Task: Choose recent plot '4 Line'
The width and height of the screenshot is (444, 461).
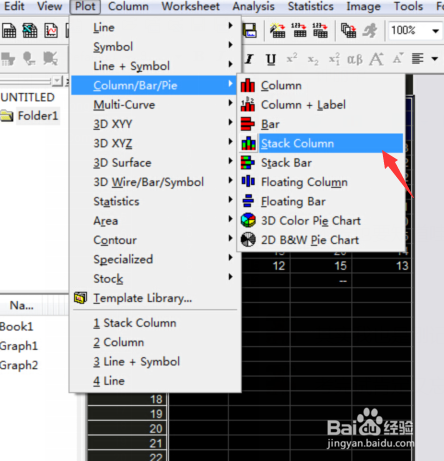Action: pyautogui.click(x=156, y=381)
